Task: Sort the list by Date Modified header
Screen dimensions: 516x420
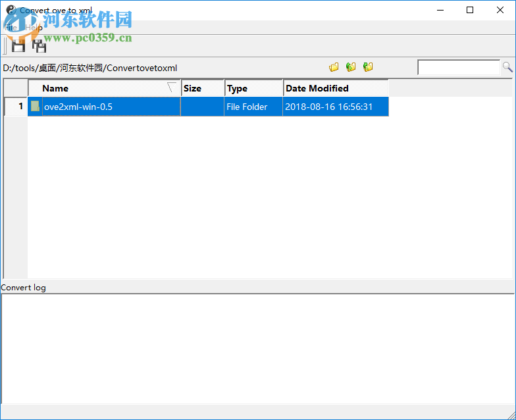Action: coord(336,88)
